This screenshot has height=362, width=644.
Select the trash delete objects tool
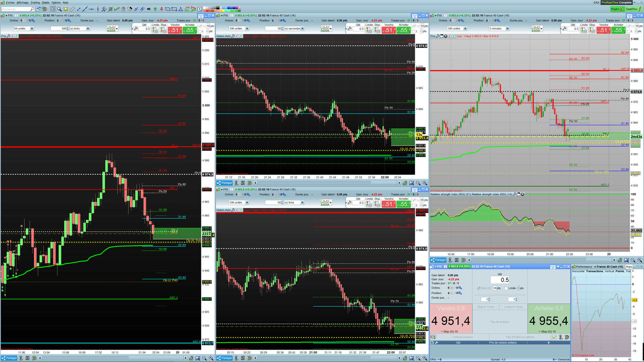click(123, 9)
